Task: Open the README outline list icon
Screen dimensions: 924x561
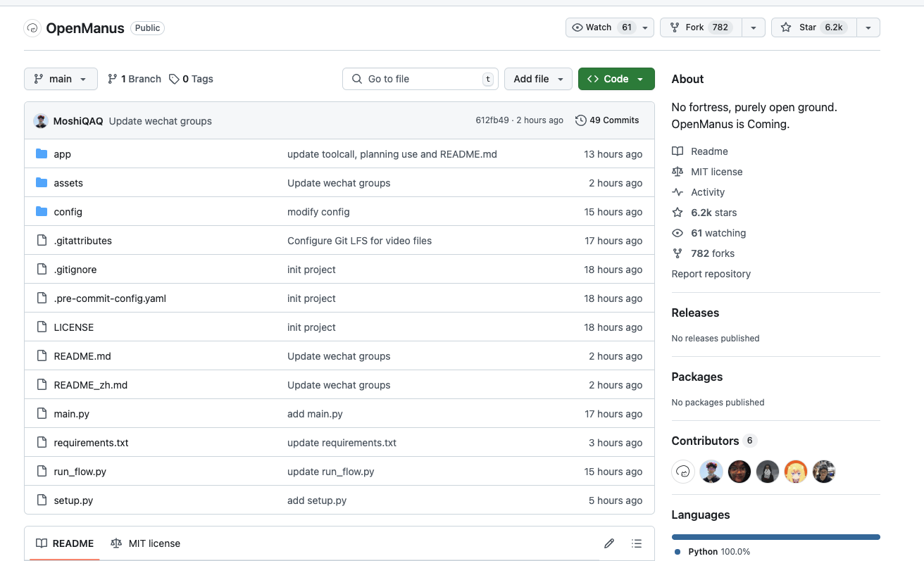Action: pos(637,543)
